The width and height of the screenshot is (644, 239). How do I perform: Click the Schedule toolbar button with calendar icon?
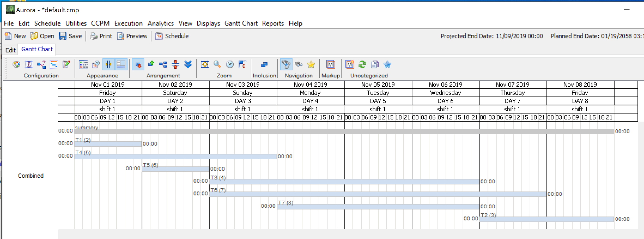[172, 36]
